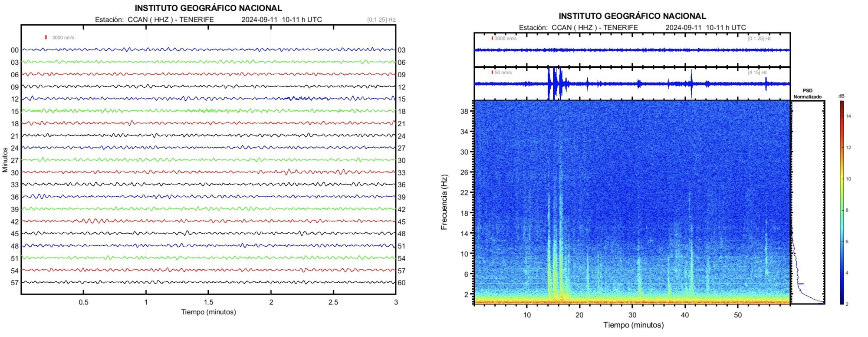
Task: Select the large burst in 4-15 Hz waveform
Action: coord(554,83)
